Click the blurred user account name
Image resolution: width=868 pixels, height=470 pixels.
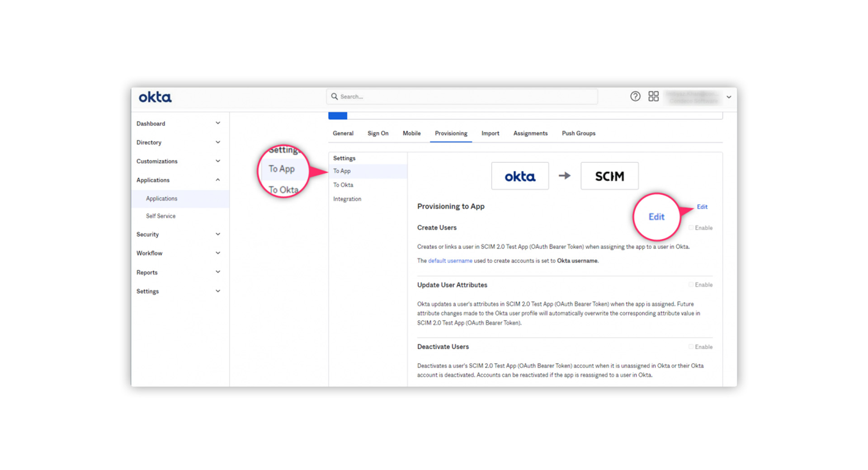point(693,97)
